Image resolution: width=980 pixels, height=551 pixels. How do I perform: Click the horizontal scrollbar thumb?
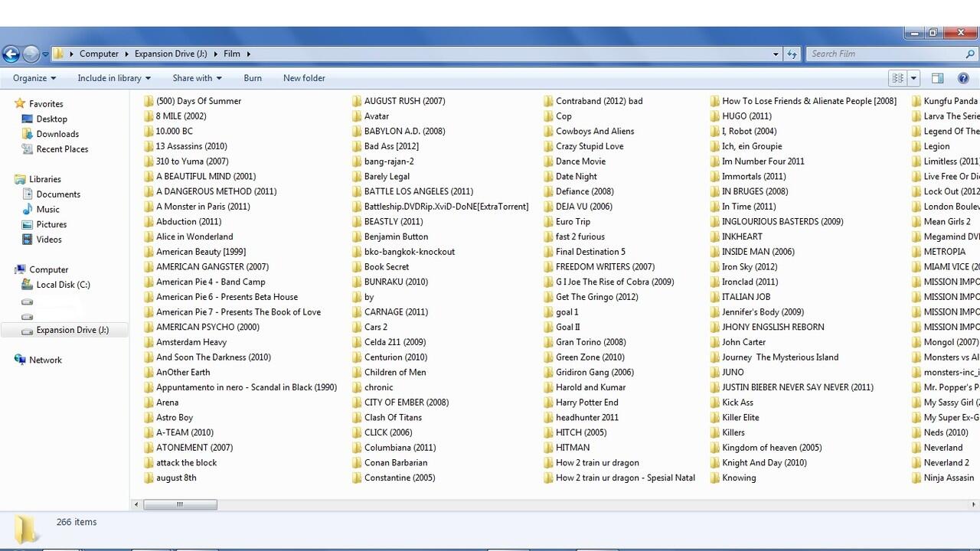pyautogui.click(x=180, y=504)
